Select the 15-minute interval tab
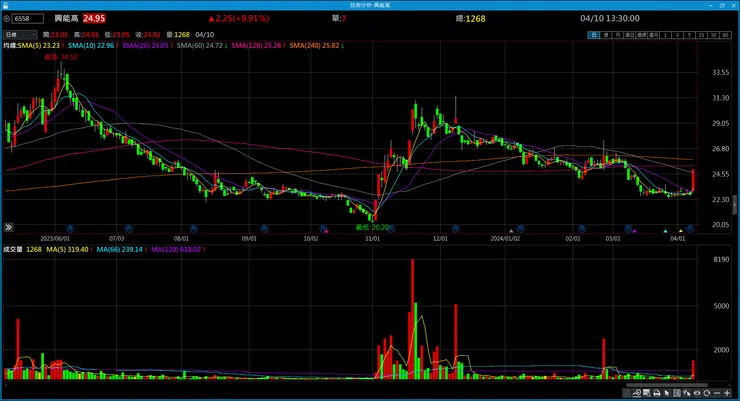 tap(702, 35)
